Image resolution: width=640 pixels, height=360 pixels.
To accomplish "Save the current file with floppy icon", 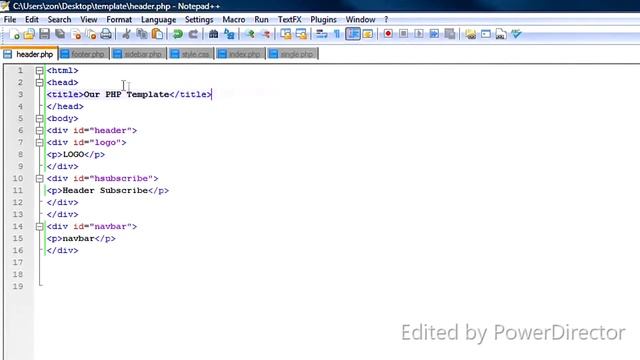I will [44, 34].
